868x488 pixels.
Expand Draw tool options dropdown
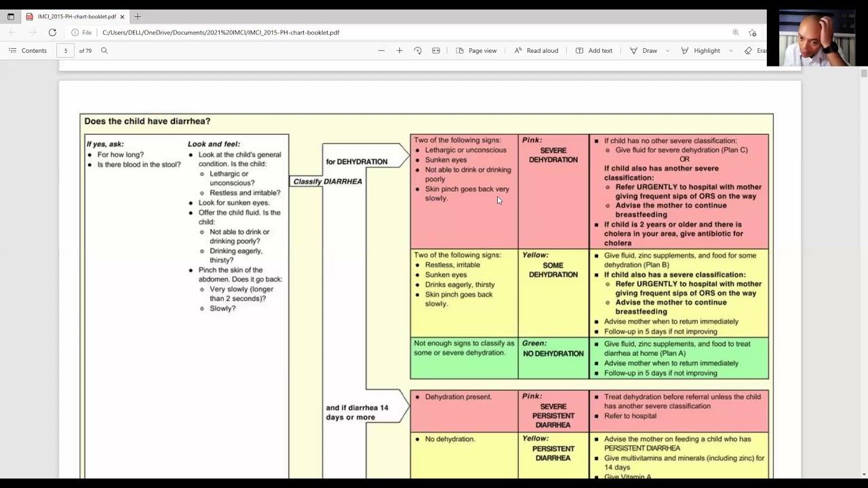point(668,51)
